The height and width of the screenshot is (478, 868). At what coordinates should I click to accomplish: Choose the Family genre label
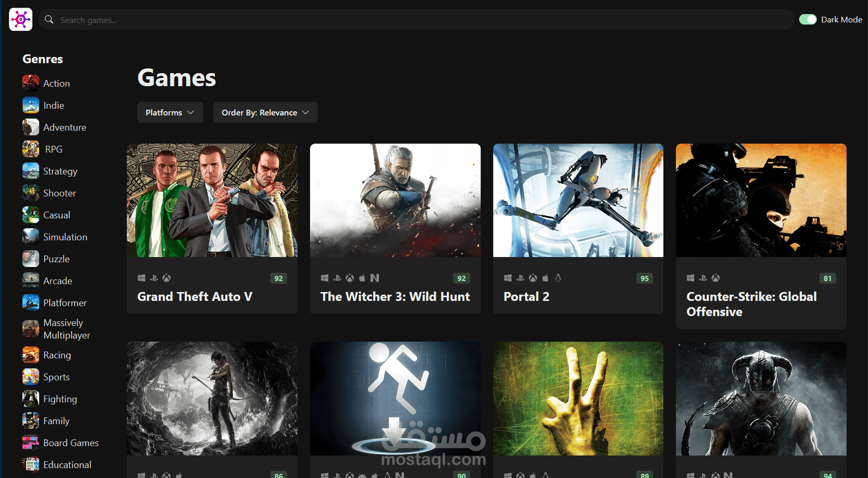(x=56, y=421)
